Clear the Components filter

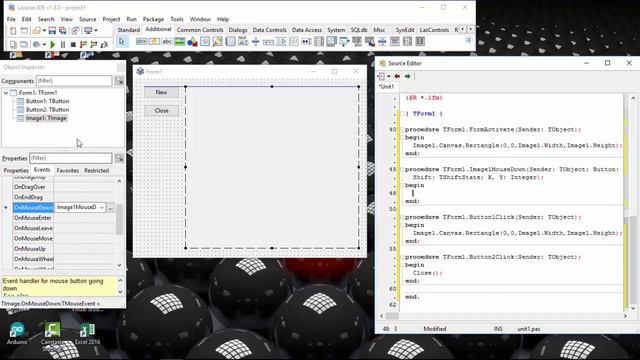119,81
